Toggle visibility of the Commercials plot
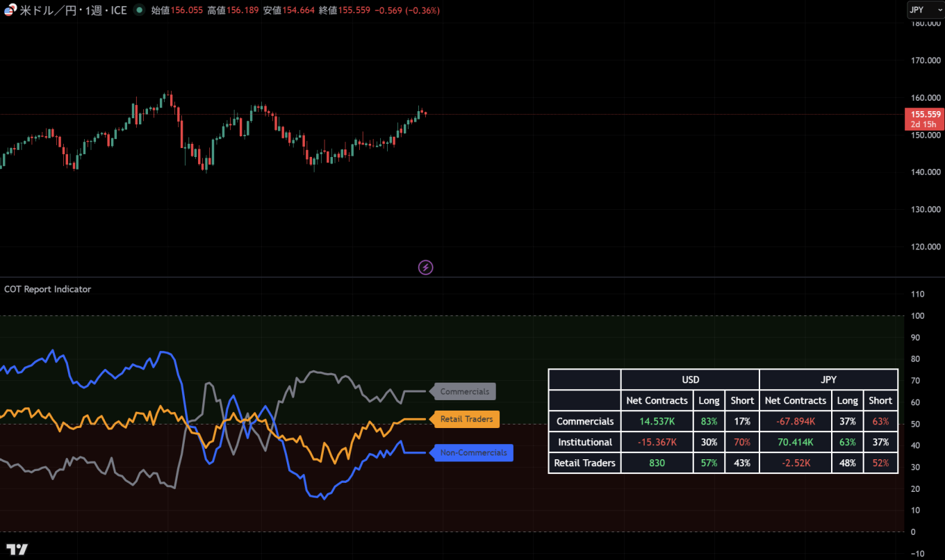The width and height of the screenshot is (945, 560). pyautogui.click(x=463, y=391)
